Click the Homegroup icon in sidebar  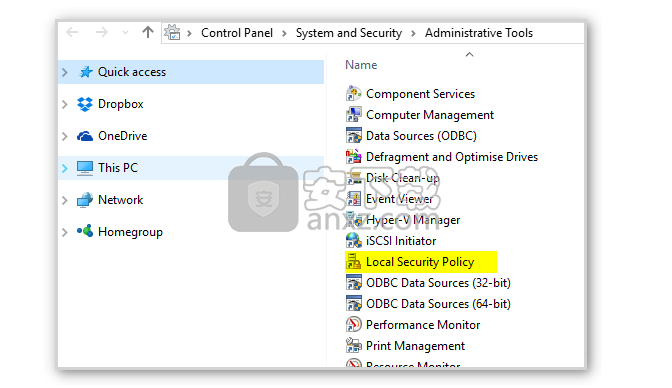point(85,231)
